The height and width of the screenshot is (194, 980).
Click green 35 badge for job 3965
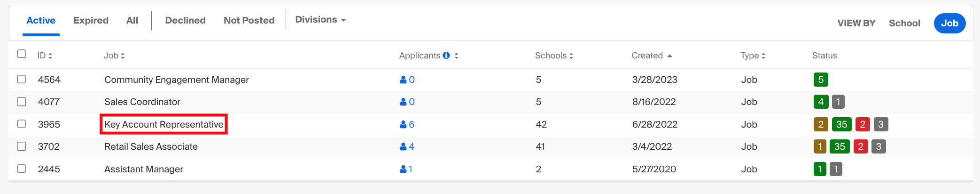coord(841,124)
